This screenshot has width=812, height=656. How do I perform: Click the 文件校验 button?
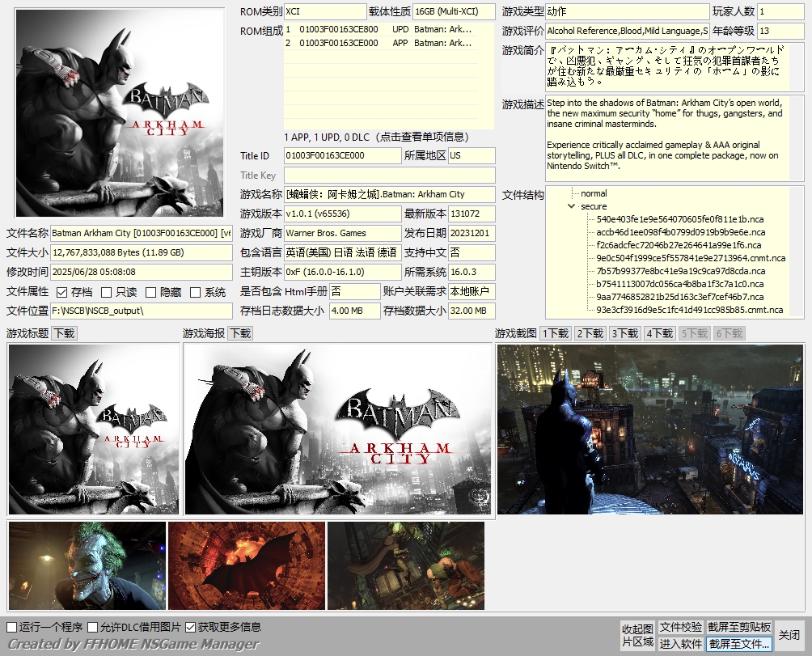[x=680, y=628]
